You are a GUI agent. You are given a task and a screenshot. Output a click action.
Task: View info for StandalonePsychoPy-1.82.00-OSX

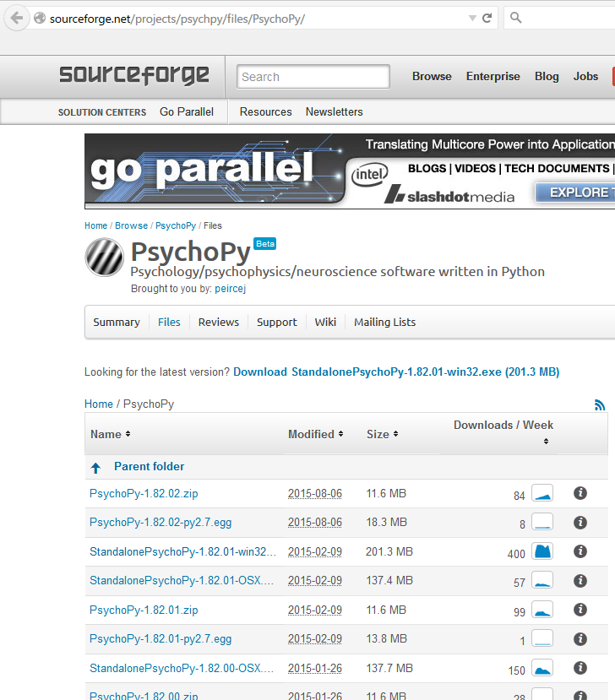click(580, 668)
